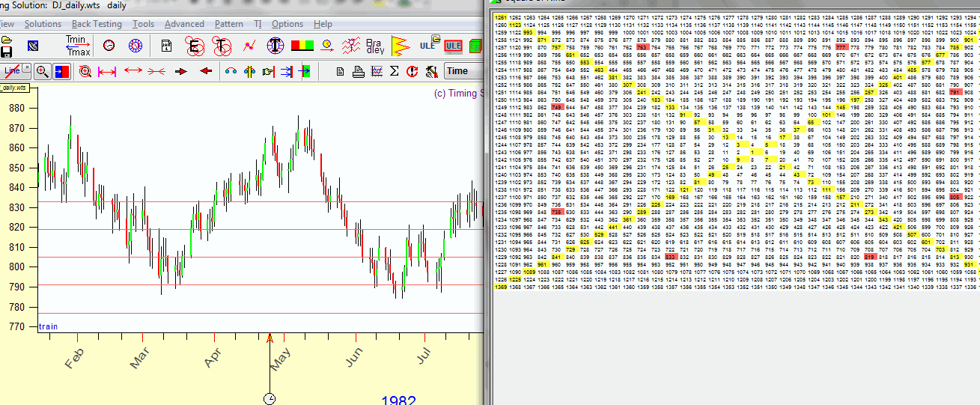Click red cell 749 in Square of Nine
Viewport: 980px width, 405px height.
(556, 108)
